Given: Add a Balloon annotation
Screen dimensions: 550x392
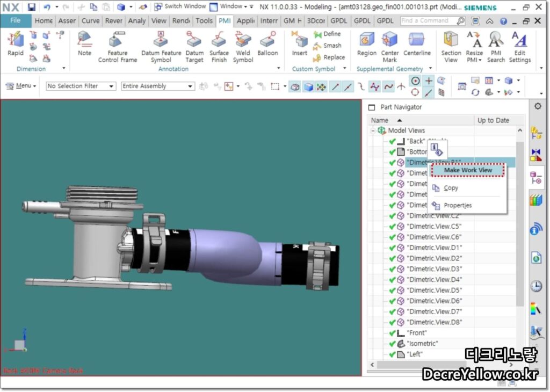Looking at the screenshot, I should pos(267,44).
